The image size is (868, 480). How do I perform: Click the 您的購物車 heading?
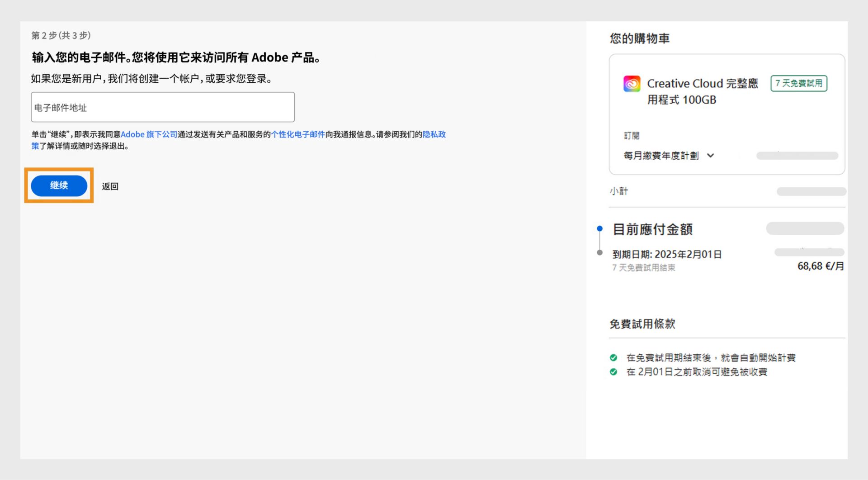pyautogui.click(x=639, y=38)
